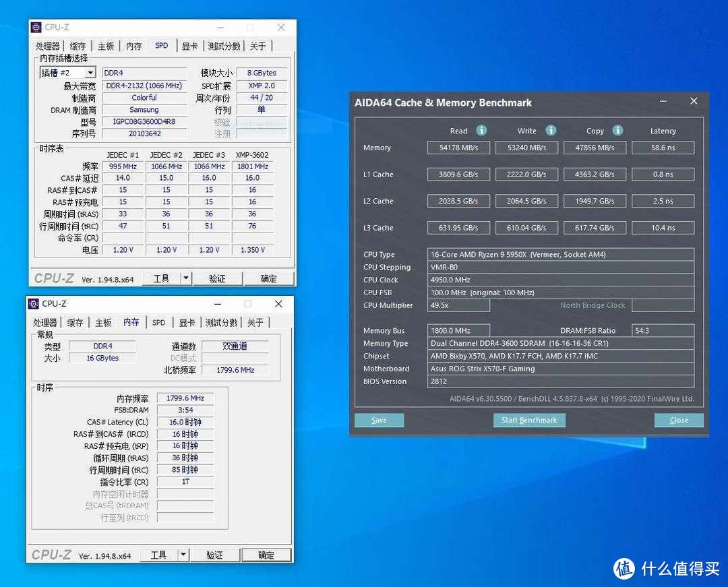
Task: Click FSB:DRAM value 3:54
Action: tap(185, 410)
